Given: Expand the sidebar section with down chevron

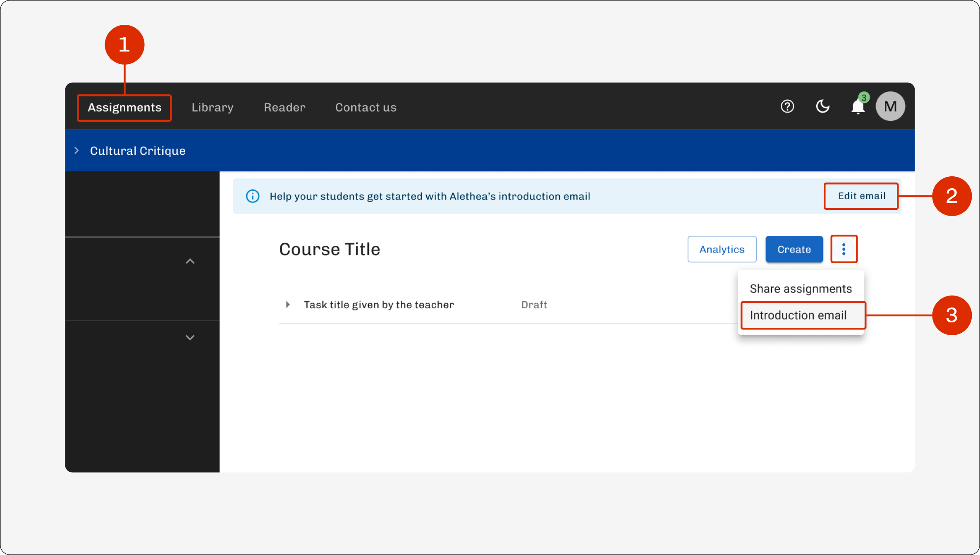Looking at the screenshot, I should [x=190, y=337].
